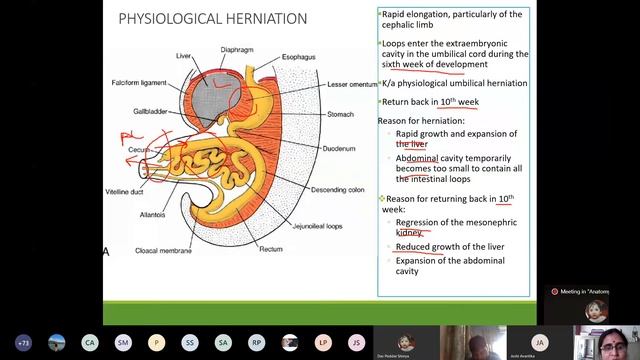Viewport: 640px width, 360px height.
Task: Click the 'Reason for herniation:' heading
Action: (x=421, y=121)
